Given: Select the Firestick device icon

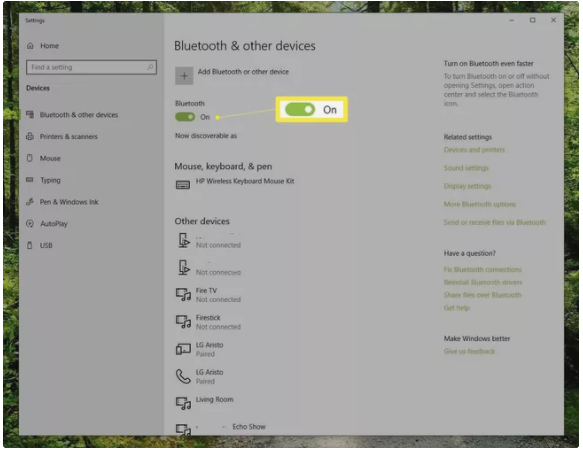Looking at the screenshot, I should click(x=183, y=322).
